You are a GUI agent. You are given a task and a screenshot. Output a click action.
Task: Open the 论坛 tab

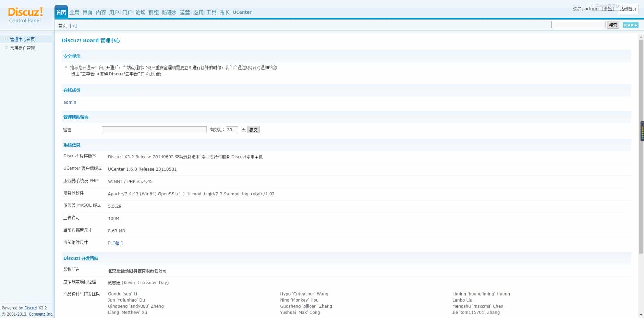[140, 12]
